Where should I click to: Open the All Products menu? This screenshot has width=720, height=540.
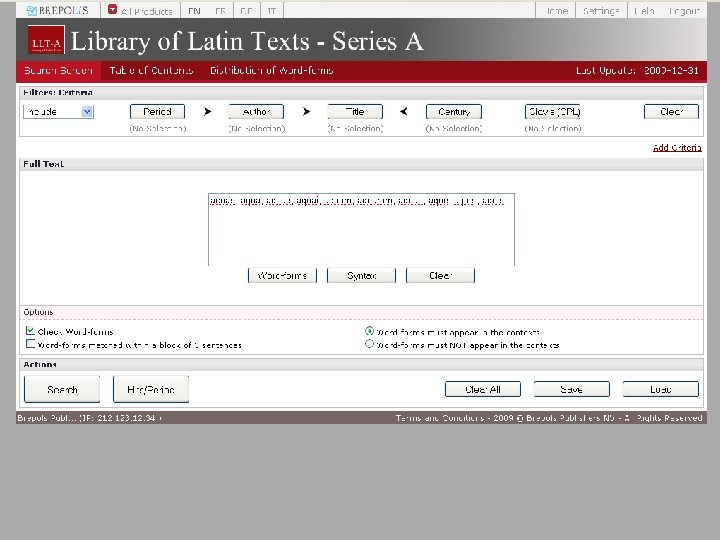pyautogui.click(x=141, y=11)
